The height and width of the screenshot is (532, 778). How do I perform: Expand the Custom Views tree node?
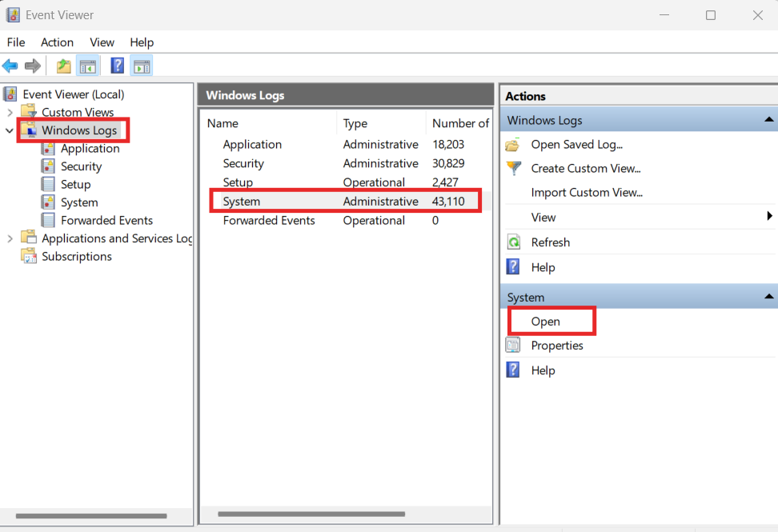click(10, 112)
